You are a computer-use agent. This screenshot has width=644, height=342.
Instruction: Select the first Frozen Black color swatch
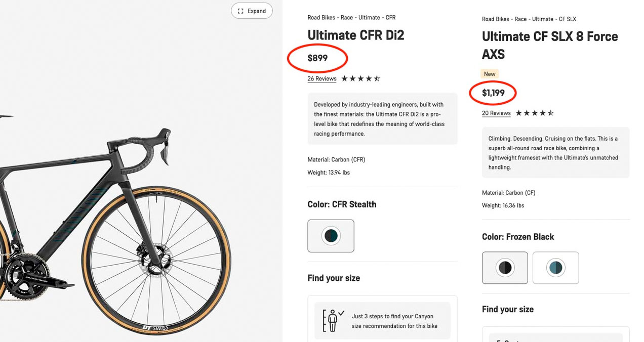pyautogui.click(x=505, y=268)
